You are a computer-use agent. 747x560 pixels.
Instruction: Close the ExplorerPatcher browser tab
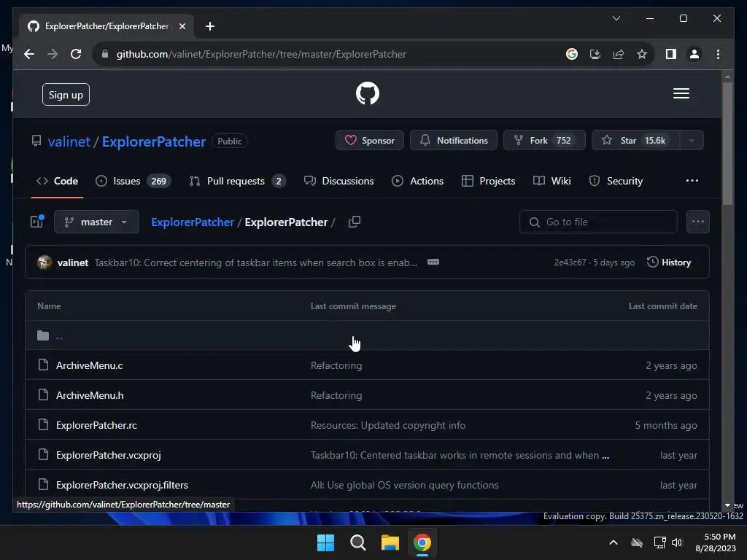(182, 26)
